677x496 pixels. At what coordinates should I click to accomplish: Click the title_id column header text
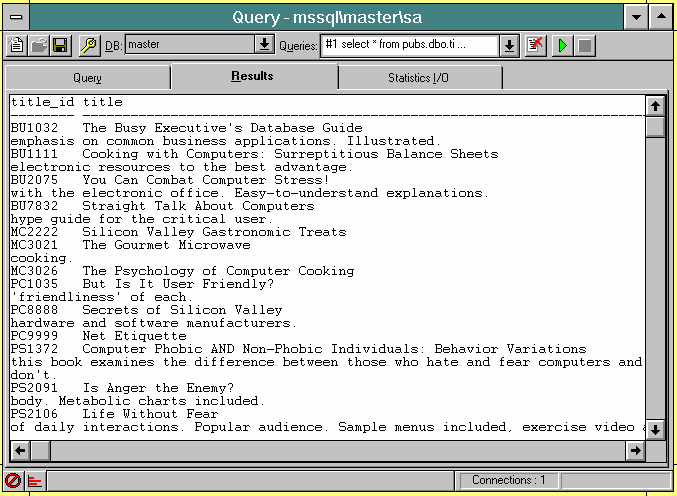click(x=42, y=102)
